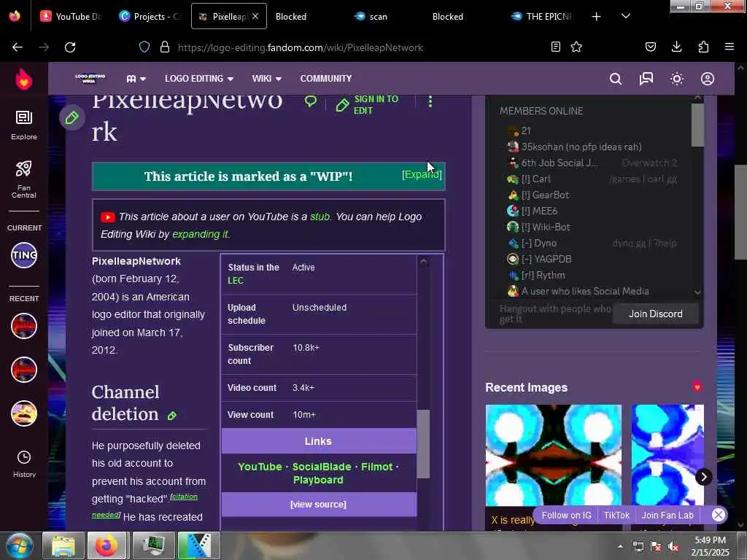Viewport: 747px width, 560px height.
Task: Open the extensions puzzle icon
Action: click(x=703, y=47)
